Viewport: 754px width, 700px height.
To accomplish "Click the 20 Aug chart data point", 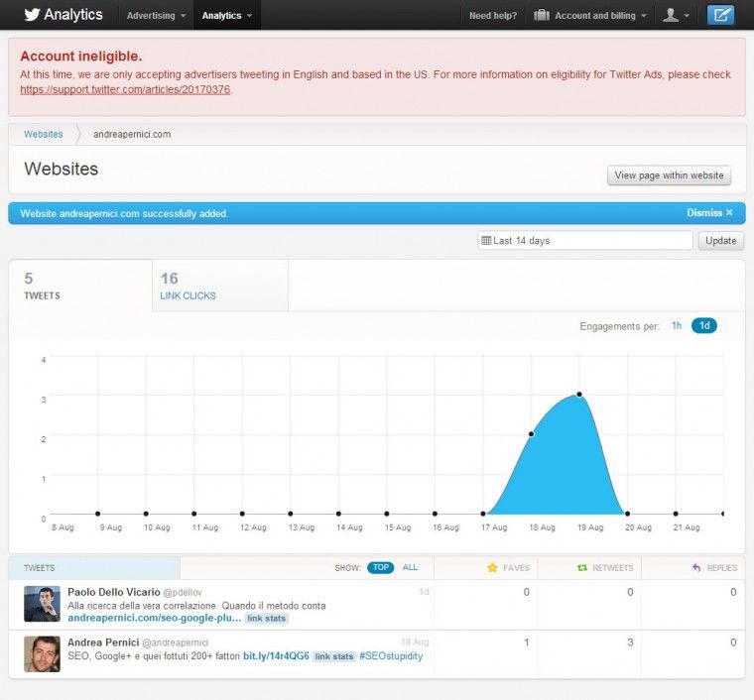I will pos(628,514).
